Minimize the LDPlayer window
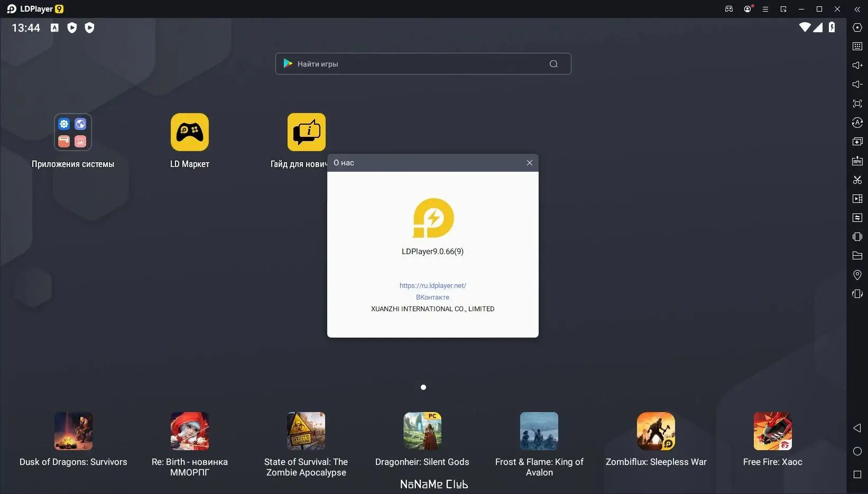Screen dimensions: 868x494 pos(801,9)
